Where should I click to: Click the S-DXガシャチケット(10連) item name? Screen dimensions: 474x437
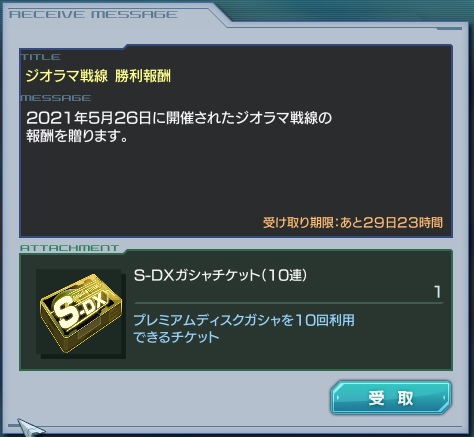(x=220, y=275)
